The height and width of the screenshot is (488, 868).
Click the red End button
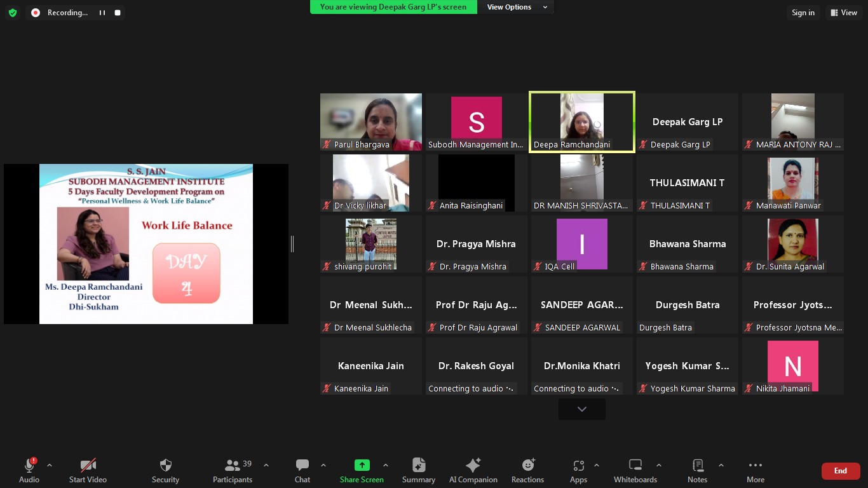pos(840,471)
